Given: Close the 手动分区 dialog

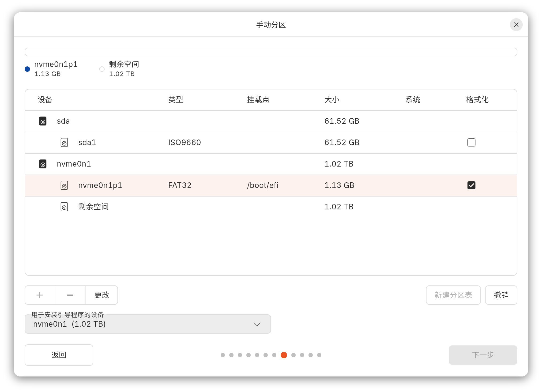Looking at the screenshot, I should coord(516,25).
